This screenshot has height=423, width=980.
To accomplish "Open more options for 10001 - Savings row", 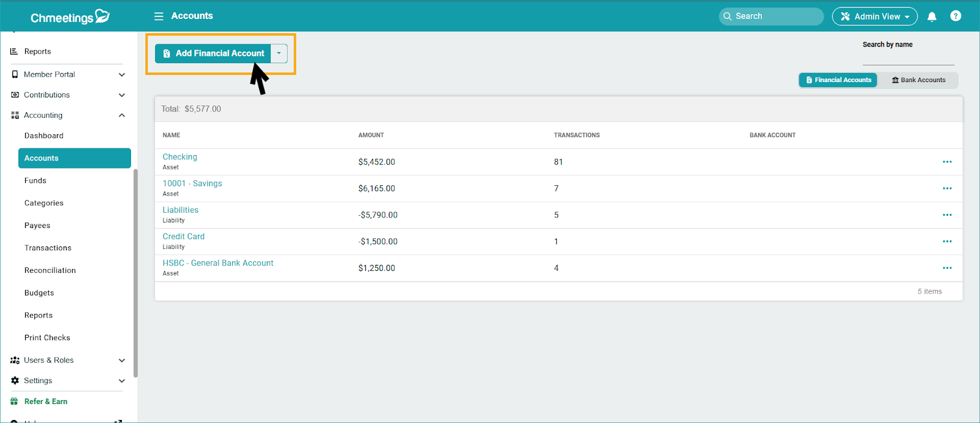I will [947, 188].
